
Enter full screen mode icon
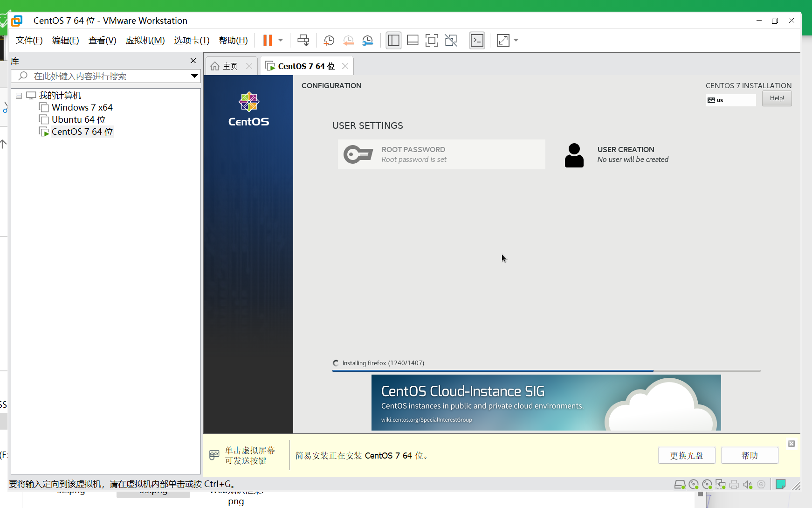coord(432,40)
